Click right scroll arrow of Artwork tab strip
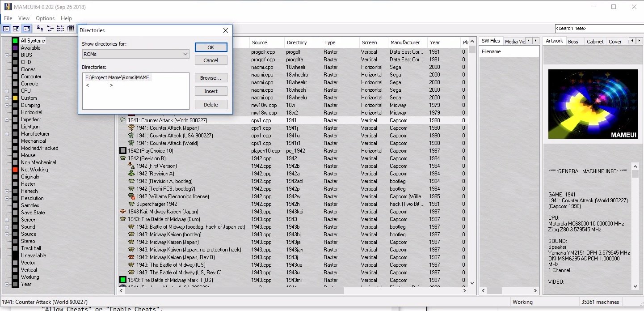The image size is (644, 311). (639, 41)
